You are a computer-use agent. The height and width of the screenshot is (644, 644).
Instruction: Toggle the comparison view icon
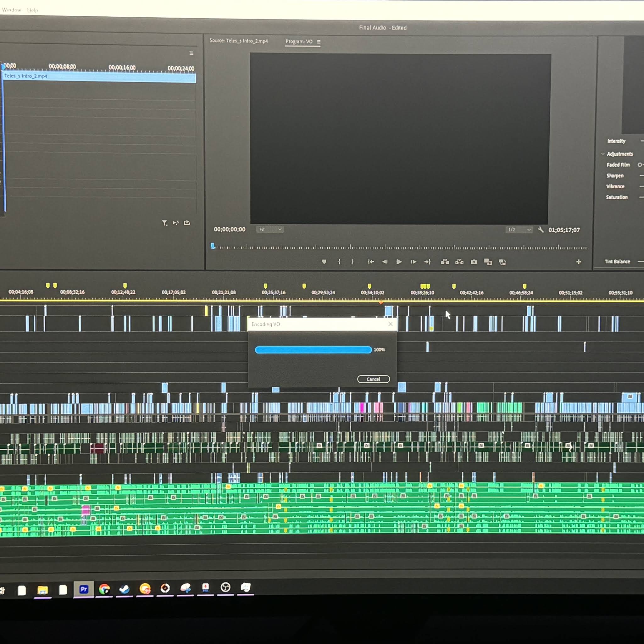[488, 262]
